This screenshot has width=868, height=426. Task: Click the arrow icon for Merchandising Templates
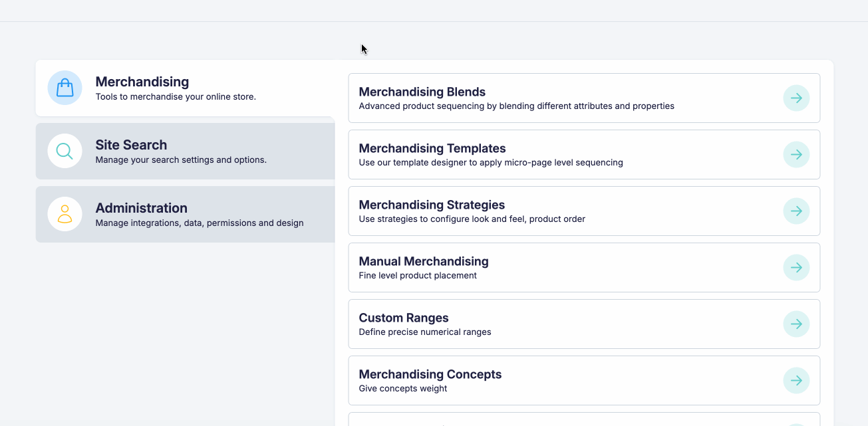point(796,155)
